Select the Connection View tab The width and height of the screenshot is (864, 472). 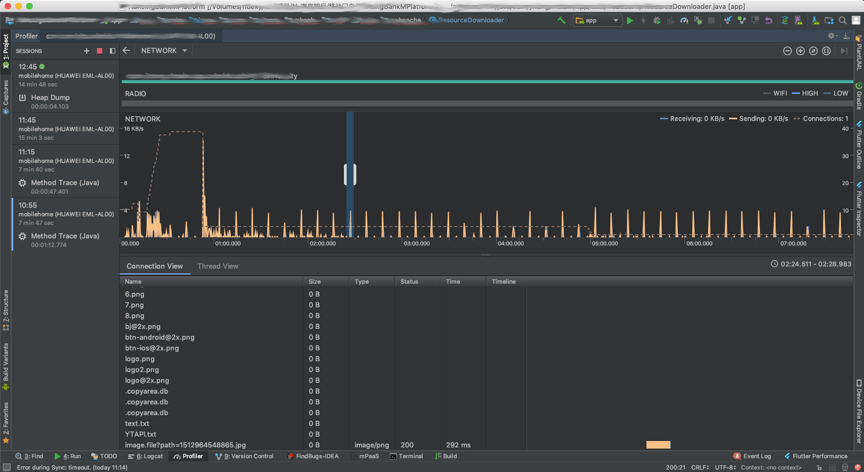click(x=154, y=266)
